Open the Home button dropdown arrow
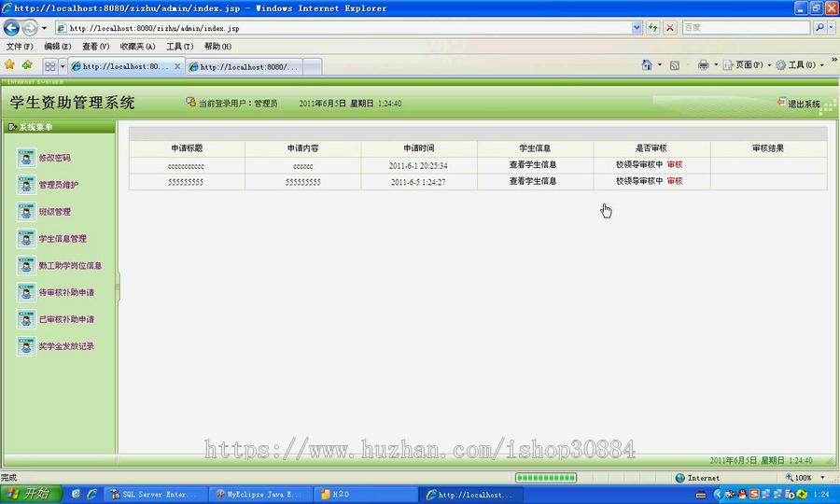The image size is (840, 504). (x=660, y=64)
